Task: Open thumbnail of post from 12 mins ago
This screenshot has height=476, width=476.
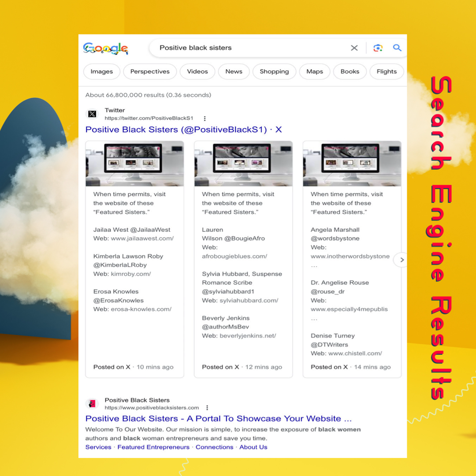Action: (x=243, y=164)
